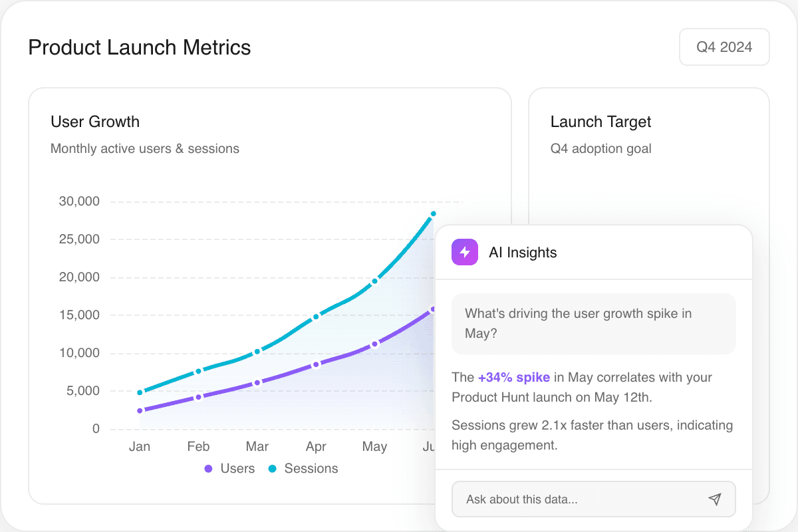The width and height of the screenshot is (798, 532).
Task: Click the Users data point for February
Action: 198,397
